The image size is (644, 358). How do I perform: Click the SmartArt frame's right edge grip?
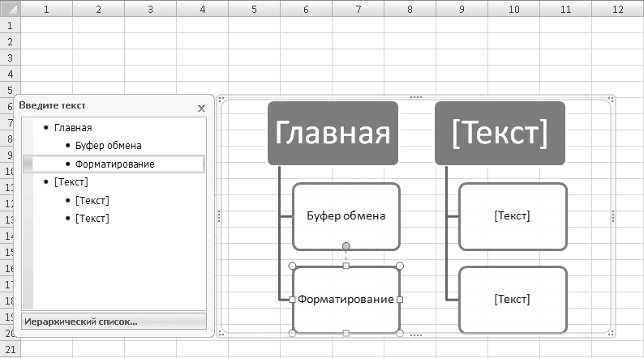pyautogui.click(x=613, y=216)
